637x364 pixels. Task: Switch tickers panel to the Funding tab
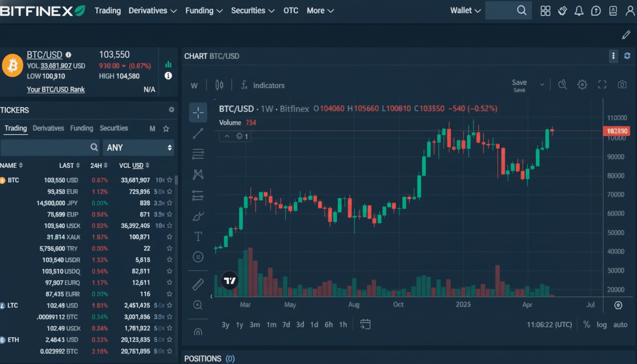click(82, 128)
